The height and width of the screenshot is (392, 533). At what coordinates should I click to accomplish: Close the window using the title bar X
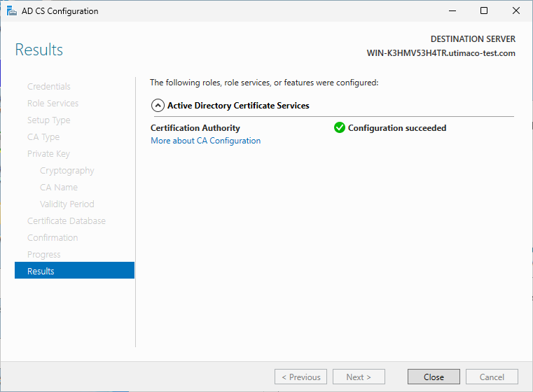tap(515, 11)
